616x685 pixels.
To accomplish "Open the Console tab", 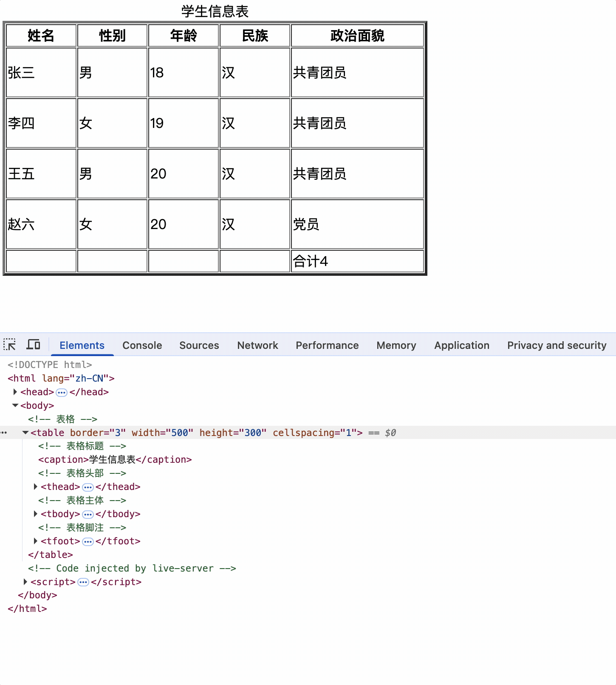I will (142, 345).
